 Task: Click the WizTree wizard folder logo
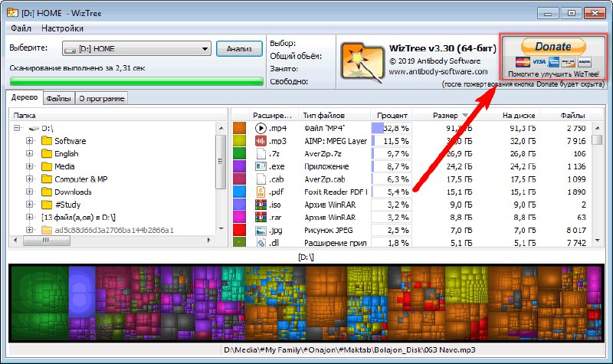pyautogui.click(x=362, y=62)
